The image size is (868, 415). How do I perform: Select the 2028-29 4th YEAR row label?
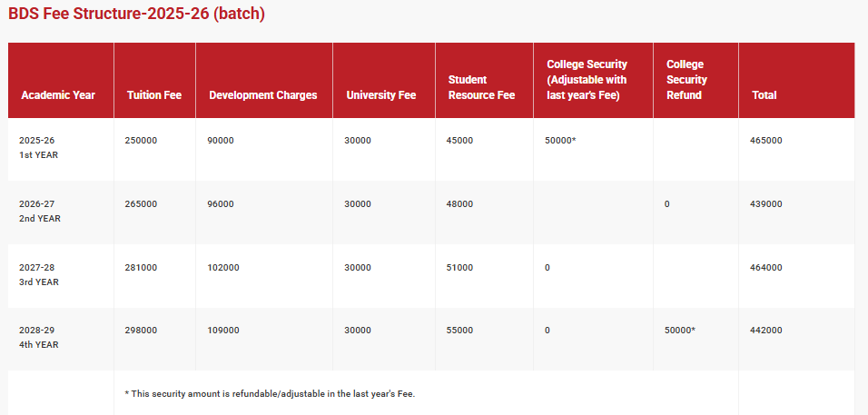(x=38, y=338)
